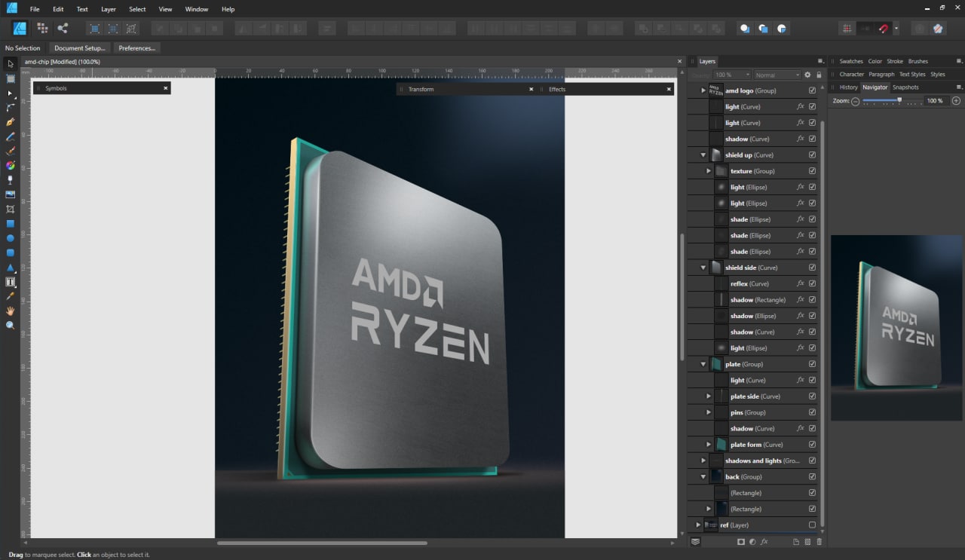Open snapping options dropdown arrow

[895, 29]
